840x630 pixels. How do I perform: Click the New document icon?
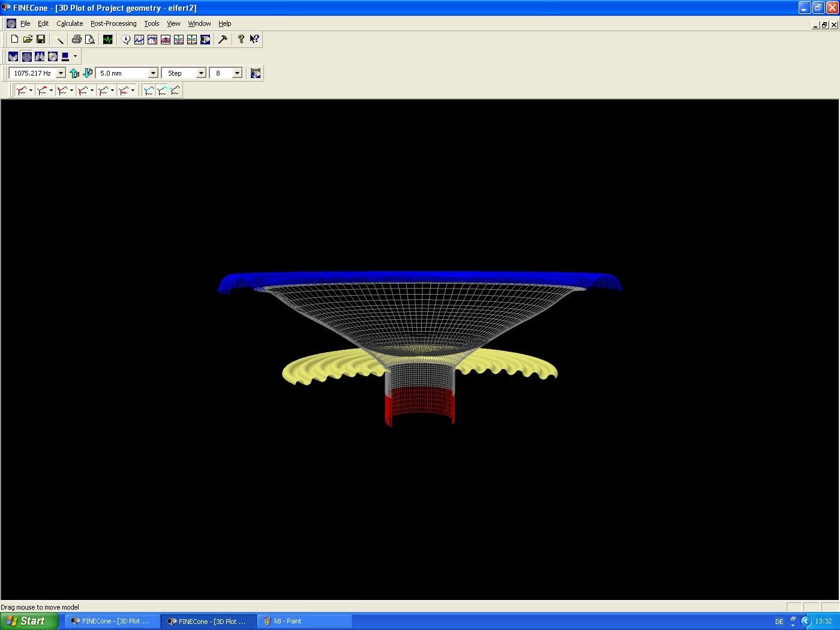pyautogui.click(x=14, y=39)
